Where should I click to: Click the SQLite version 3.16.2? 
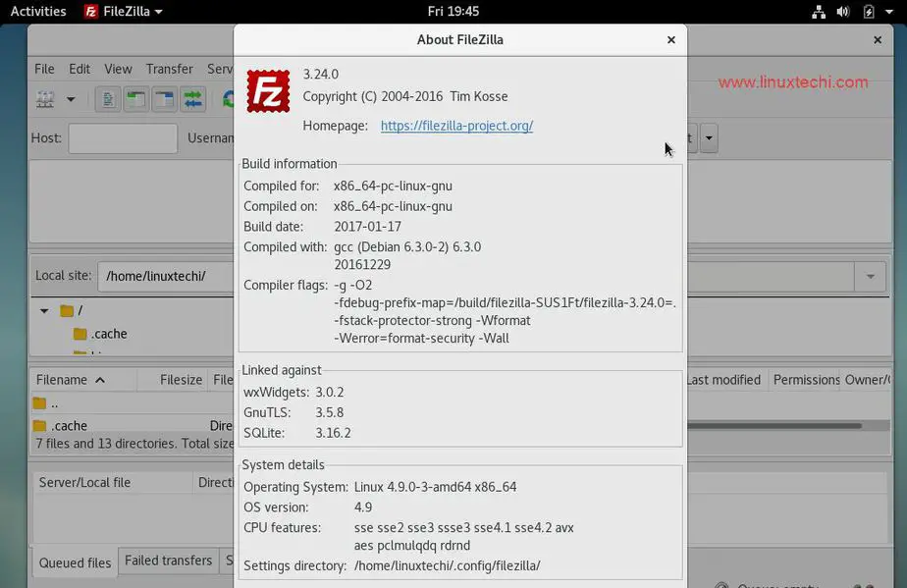333,433
